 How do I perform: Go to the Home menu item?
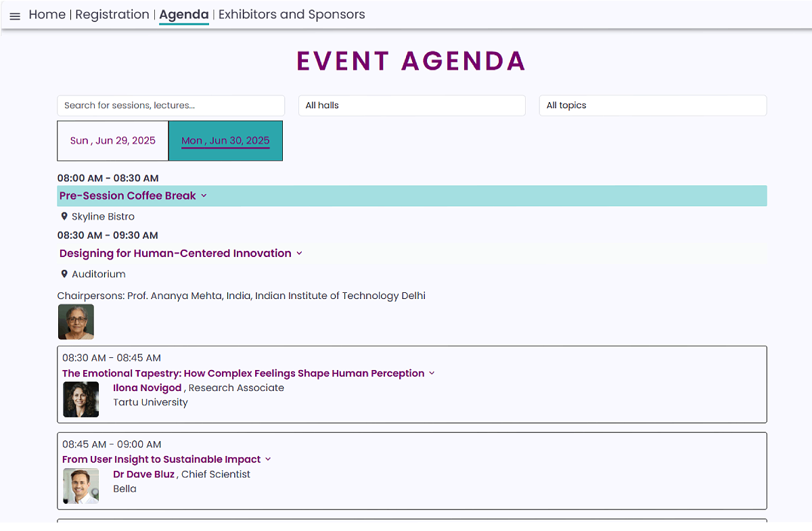click(47, 15)
